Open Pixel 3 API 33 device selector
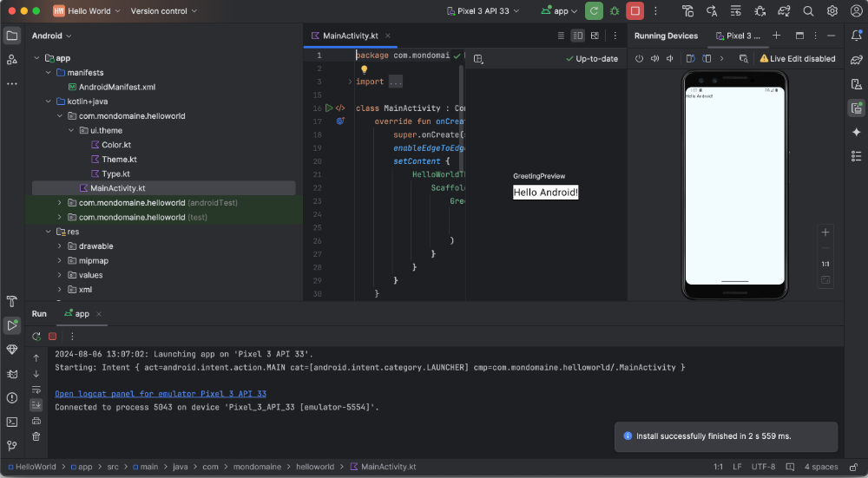868x478 pixels. point(483,11)
